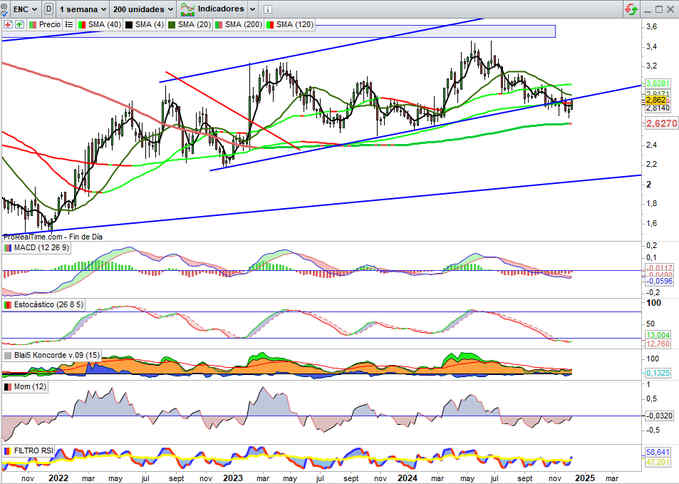Click the MACD indicator color icon
Image resolution: width=679 pixels, height=484 pixels.
pos(8,247)
